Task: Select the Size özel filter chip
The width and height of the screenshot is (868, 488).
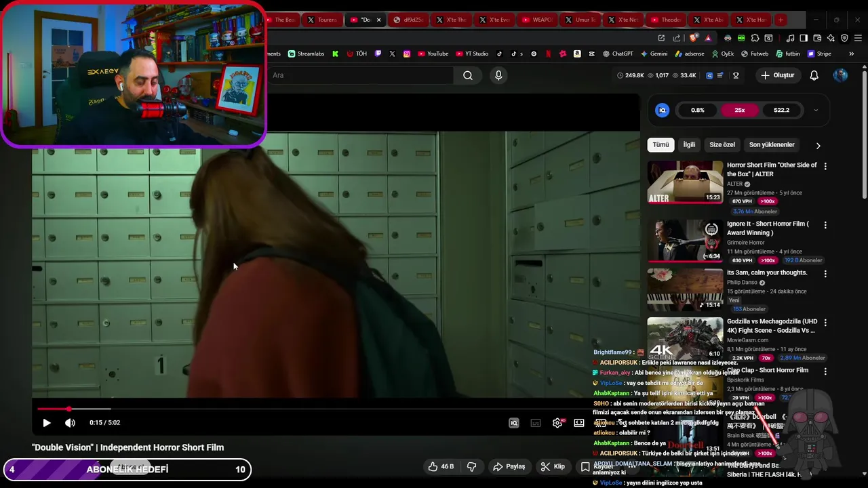Action: pyautogui.click(x=722, y=144)
